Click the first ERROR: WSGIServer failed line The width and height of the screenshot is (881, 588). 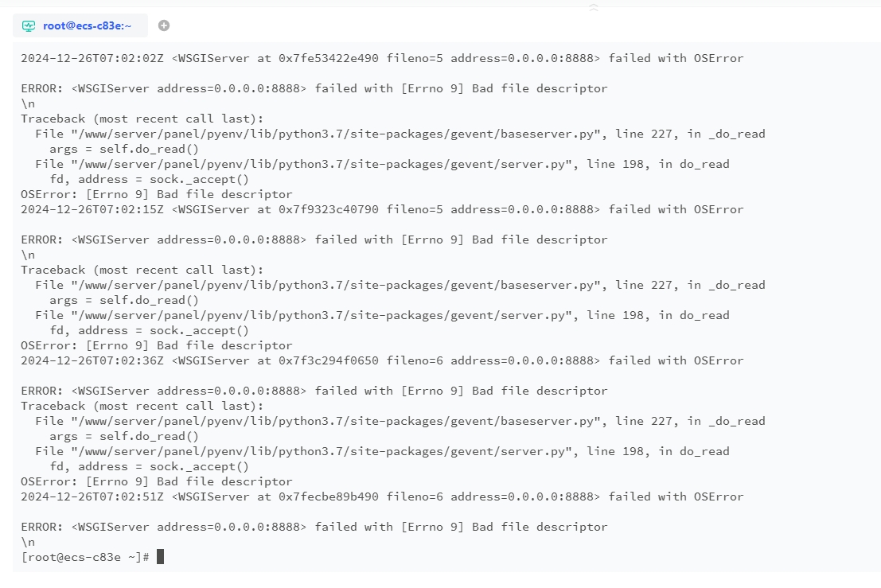coord(314,89)
